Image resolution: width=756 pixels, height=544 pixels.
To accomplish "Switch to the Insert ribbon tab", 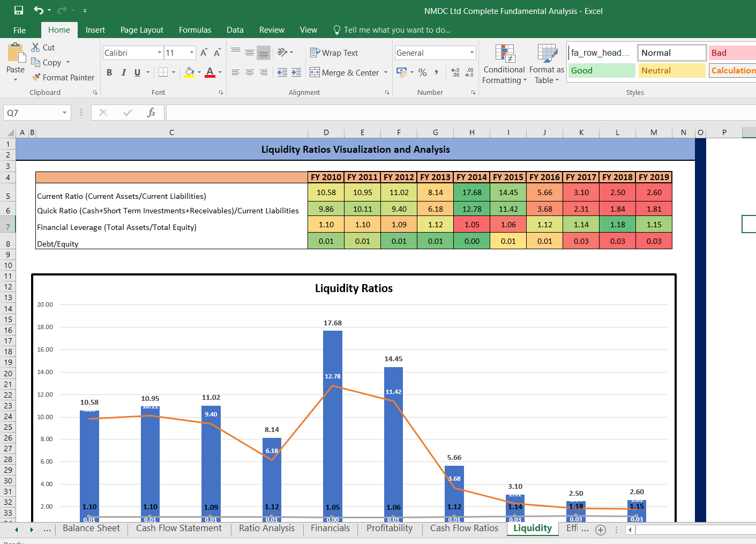I will tap(95, 30).
